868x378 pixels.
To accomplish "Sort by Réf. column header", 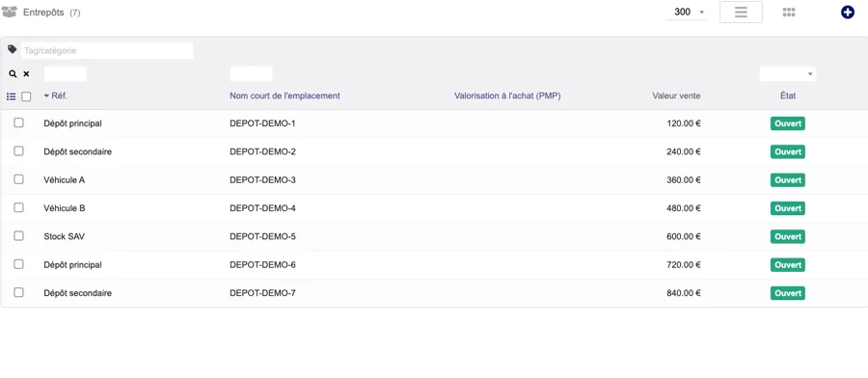I will tap(59, 95).
